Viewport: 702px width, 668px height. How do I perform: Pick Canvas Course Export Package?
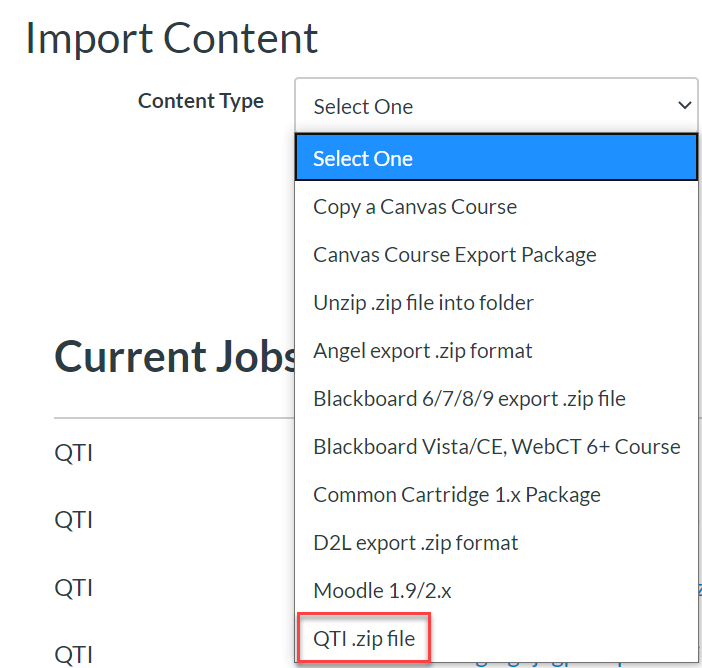pyautogui.click(x=455, y=255)
